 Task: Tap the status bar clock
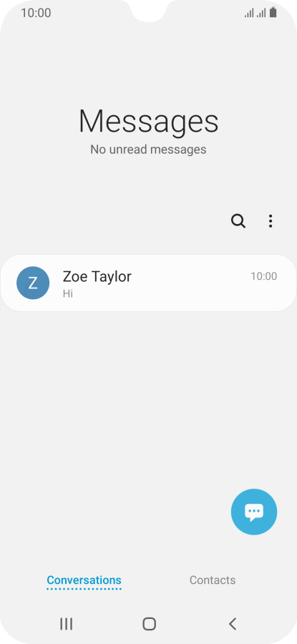(x=36, y=13)
